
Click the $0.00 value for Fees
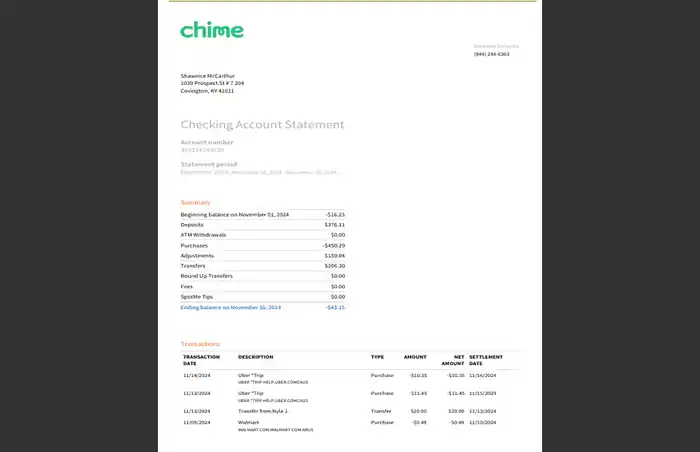click(x=338, y=287)
